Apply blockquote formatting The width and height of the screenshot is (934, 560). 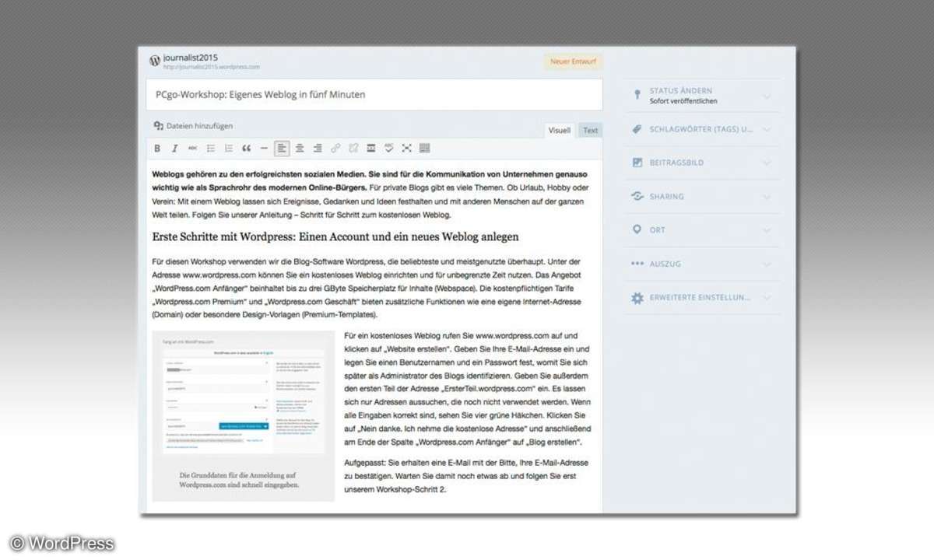247,148
